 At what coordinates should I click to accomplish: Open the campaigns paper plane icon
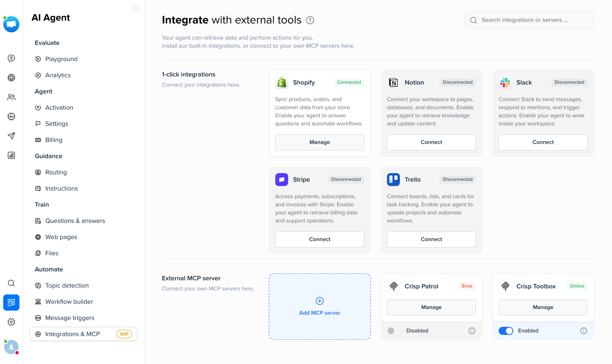click(11, 136)
